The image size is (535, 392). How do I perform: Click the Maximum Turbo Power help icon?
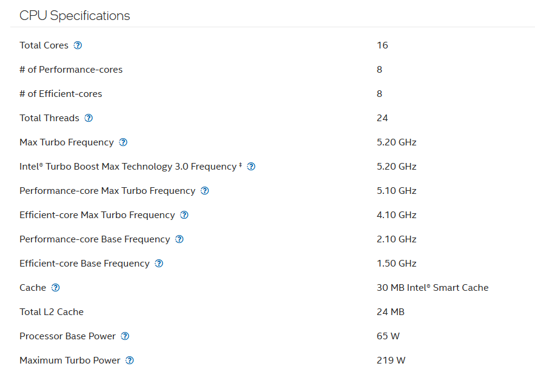[x=130, y=360]
